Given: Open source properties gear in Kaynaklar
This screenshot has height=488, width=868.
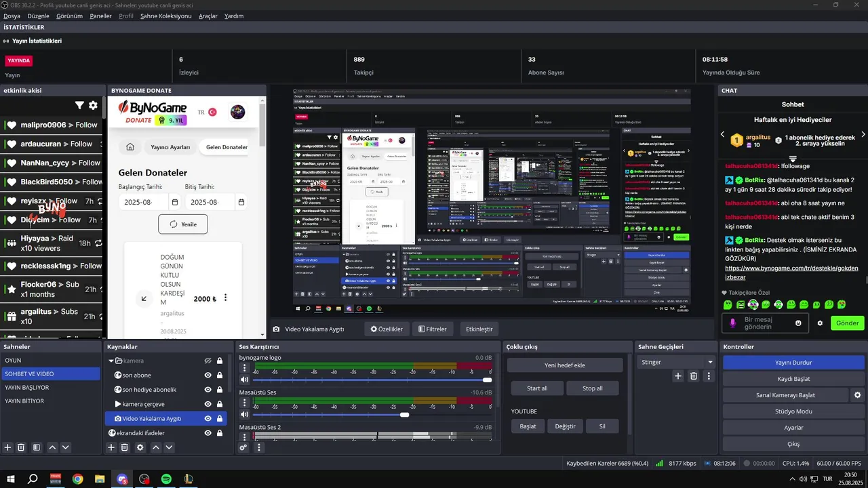Looking at the screenshot, I should tap(140, 447).
